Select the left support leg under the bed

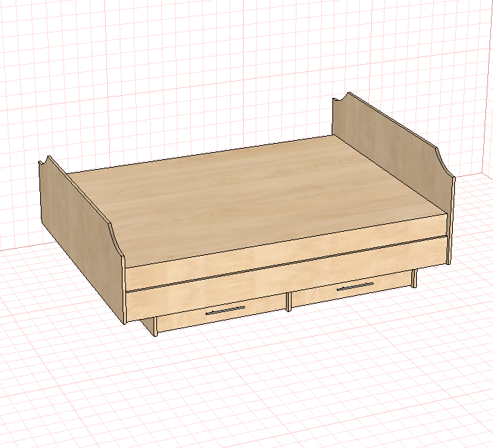[x=155, y=326]
